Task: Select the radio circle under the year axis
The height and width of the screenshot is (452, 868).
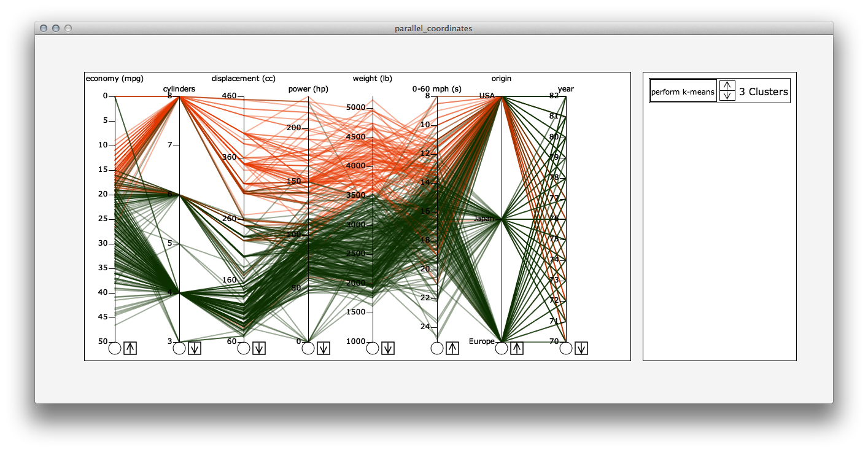Action: [567, 348]
